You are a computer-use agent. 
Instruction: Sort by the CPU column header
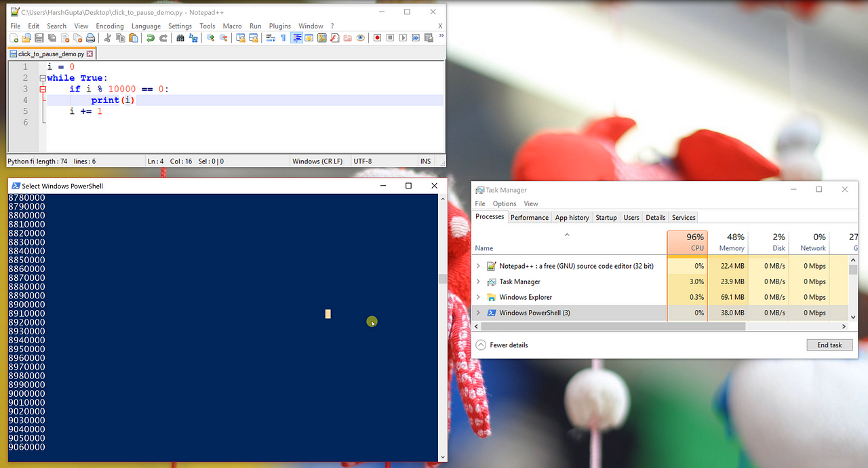point(687,242)
